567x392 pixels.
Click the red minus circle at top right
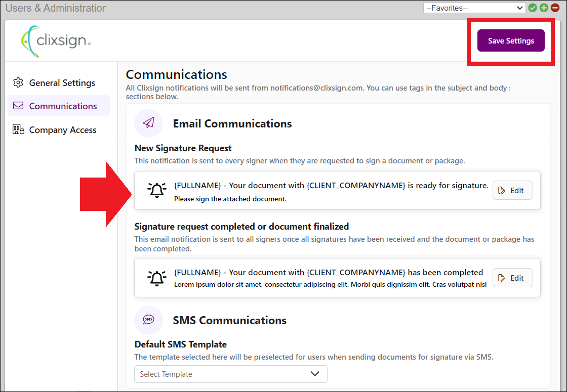coord(555,8)
